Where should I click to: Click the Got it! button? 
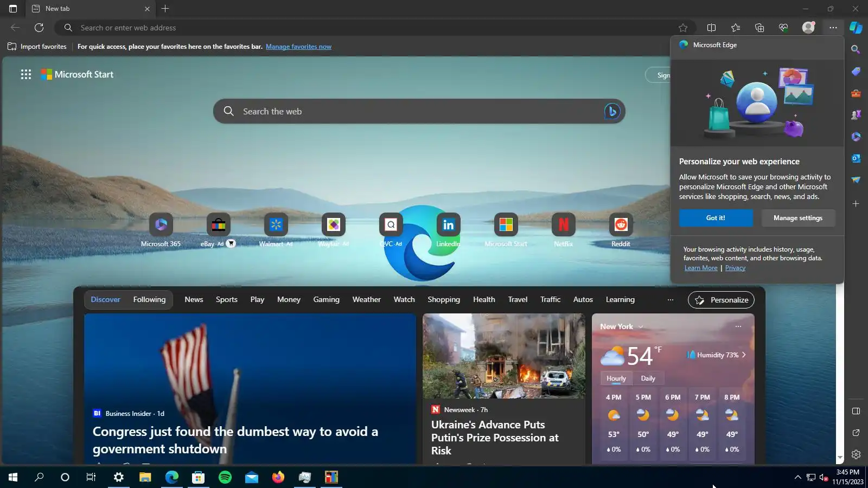[716, 218]
